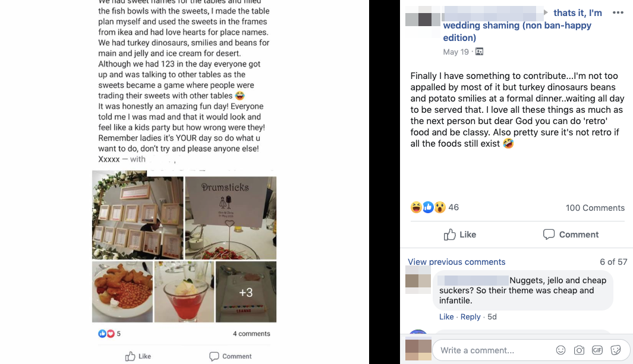The height and width of the screenshot is (364, 633).
Task: Open the Drumsticks table sign photo
Action: (x=231, y=218)
